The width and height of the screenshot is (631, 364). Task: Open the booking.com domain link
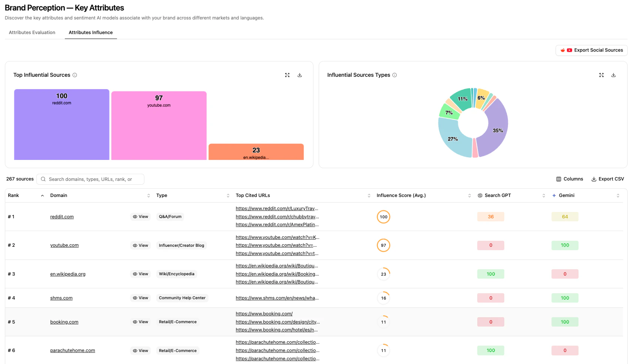pyautogui.click(x=64, y=322)
